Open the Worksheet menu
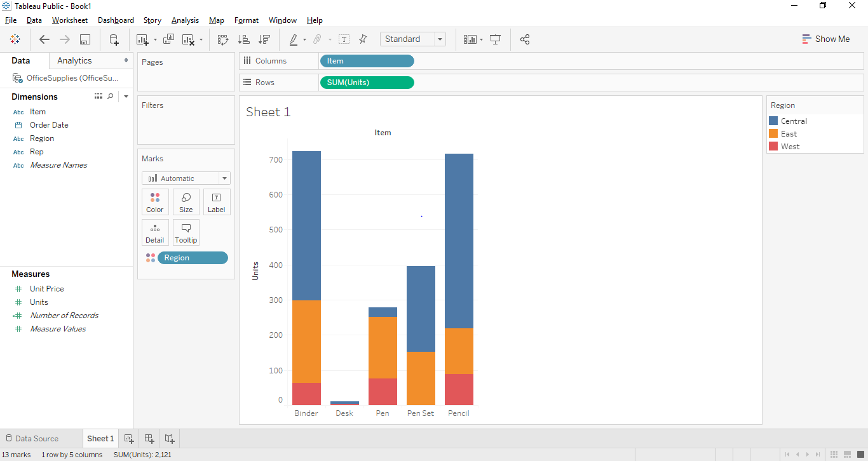The image size is (868, 461). [70, 20]
